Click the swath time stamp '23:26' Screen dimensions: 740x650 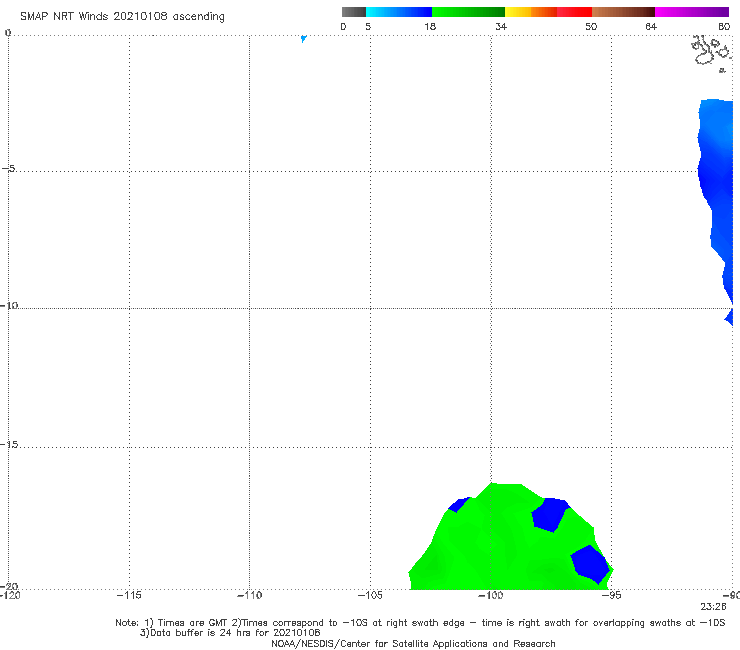pos(713,607)
